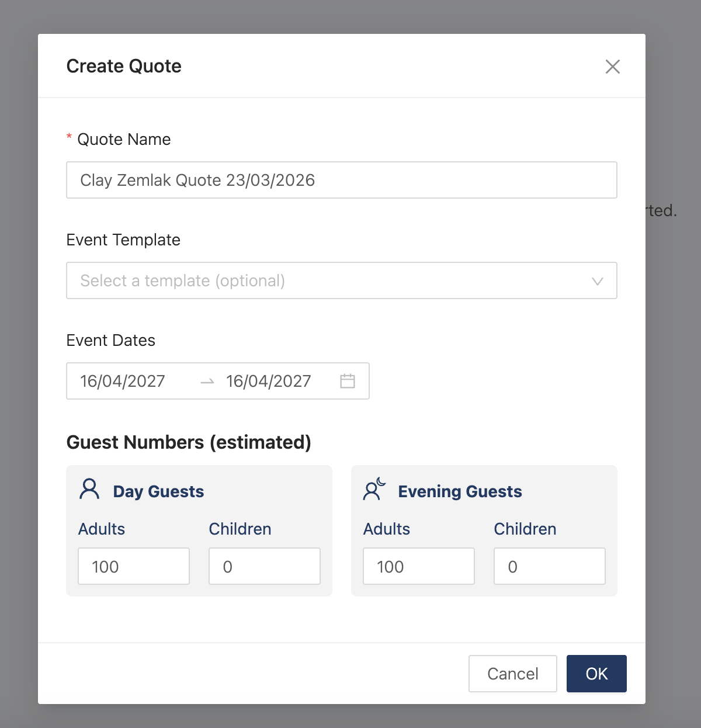The width and height of the screenshot is (701, 728).
Task: Click the Day Guests Children field
Action: point(264,566)
